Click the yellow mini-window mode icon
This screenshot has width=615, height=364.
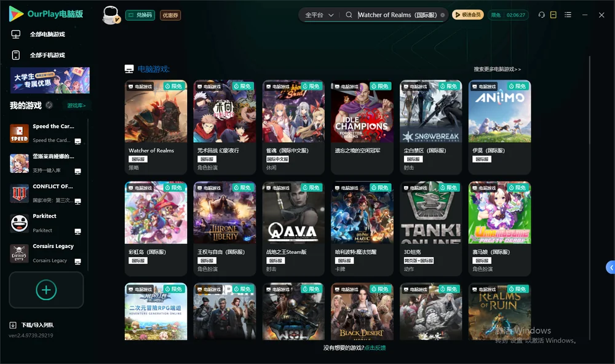[553, 15]
